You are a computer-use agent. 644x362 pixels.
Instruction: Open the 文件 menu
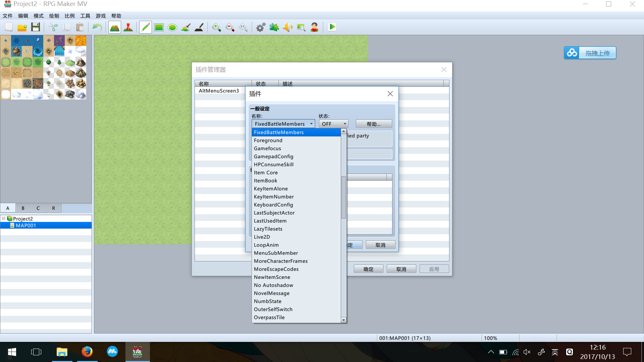7,16
